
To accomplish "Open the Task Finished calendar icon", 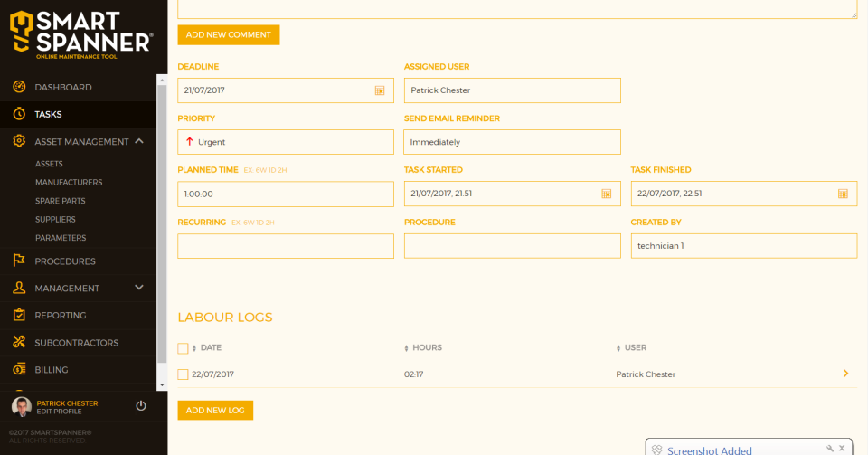I will point(843,194).
